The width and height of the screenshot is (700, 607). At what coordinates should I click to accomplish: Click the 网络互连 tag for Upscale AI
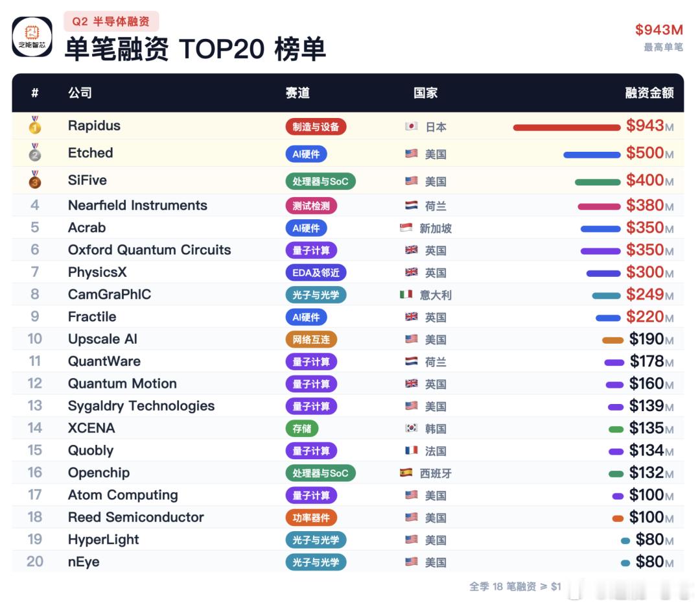tap(310, 339)
